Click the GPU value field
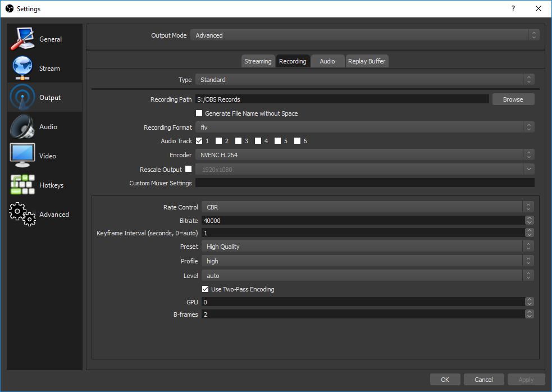Screen dimensions: 552x392 363,302
